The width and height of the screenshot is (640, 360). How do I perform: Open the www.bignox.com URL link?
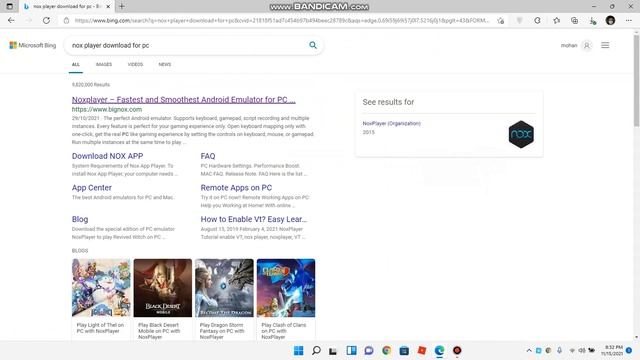107,109
